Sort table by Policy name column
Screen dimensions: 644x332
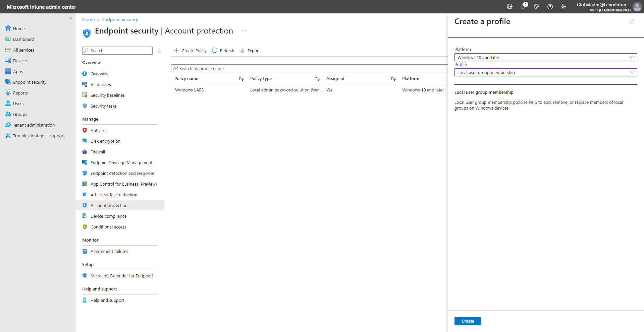[x=241, y=79]
